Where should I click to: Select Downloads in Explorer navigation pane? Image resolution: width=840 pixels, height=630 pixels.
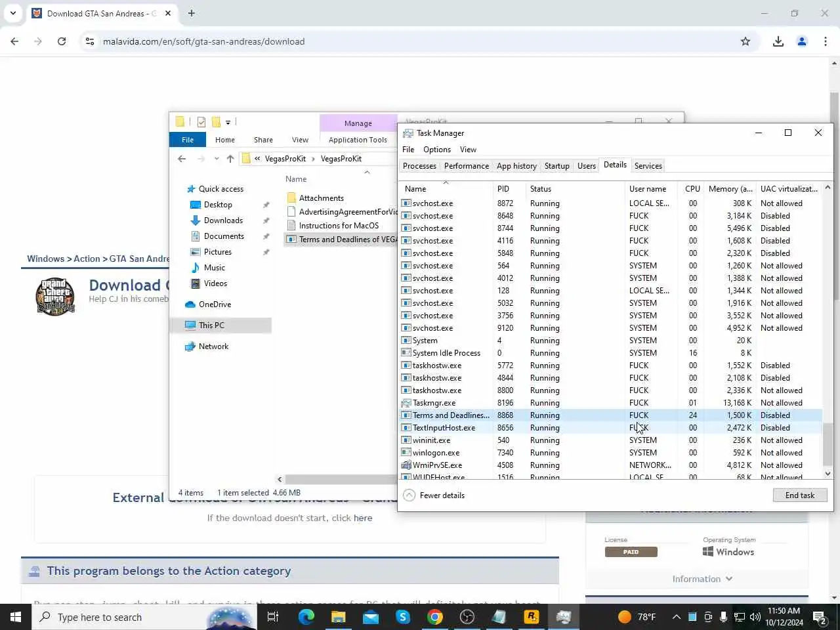pyautogui.click(x=223, y=220)
